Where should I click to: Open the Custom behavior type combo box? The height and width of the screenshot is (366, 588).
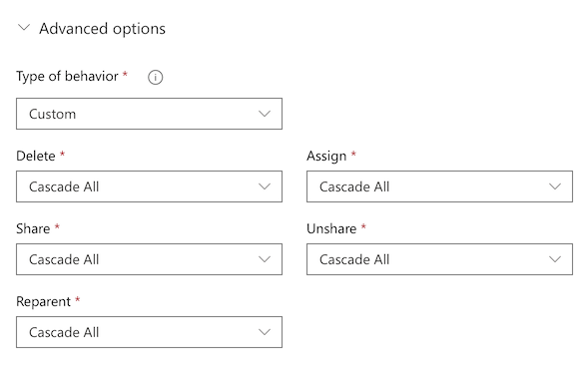149,114
